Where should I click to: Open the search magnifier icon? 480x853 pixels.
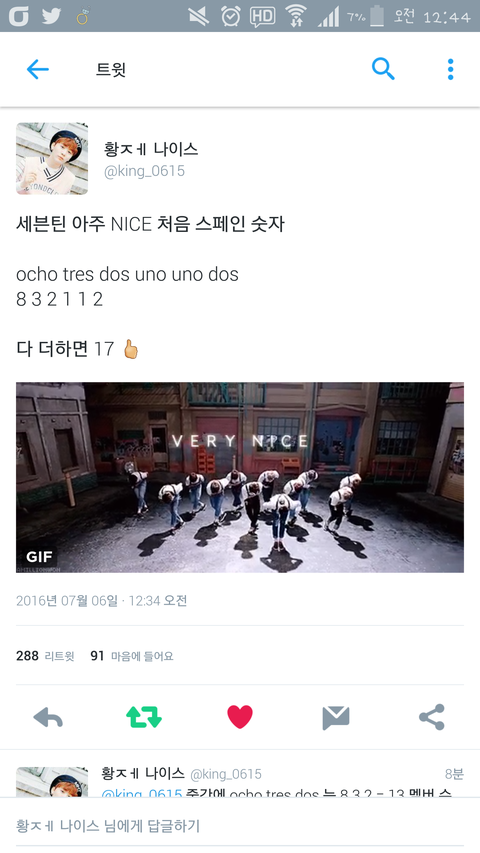pos(383,69)
